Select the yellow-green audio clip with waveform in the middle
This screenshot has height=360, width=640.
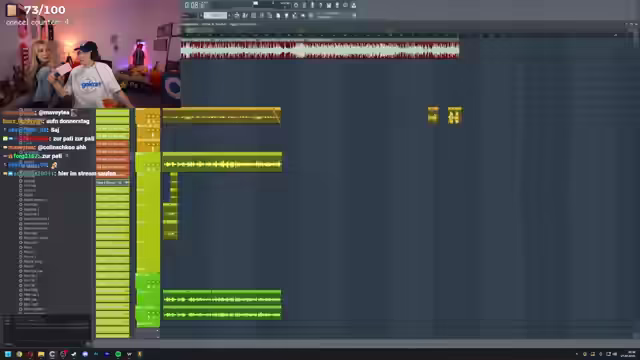coord(222,162)
